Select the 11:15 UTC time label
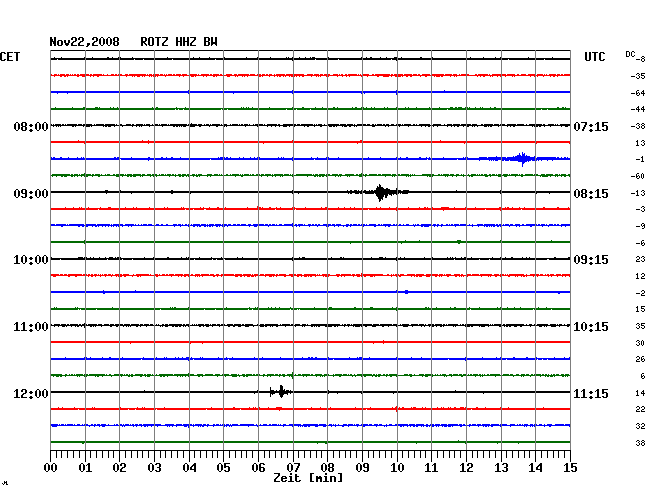650x494 pixels. pyautogui.click(x=591, y=393)
